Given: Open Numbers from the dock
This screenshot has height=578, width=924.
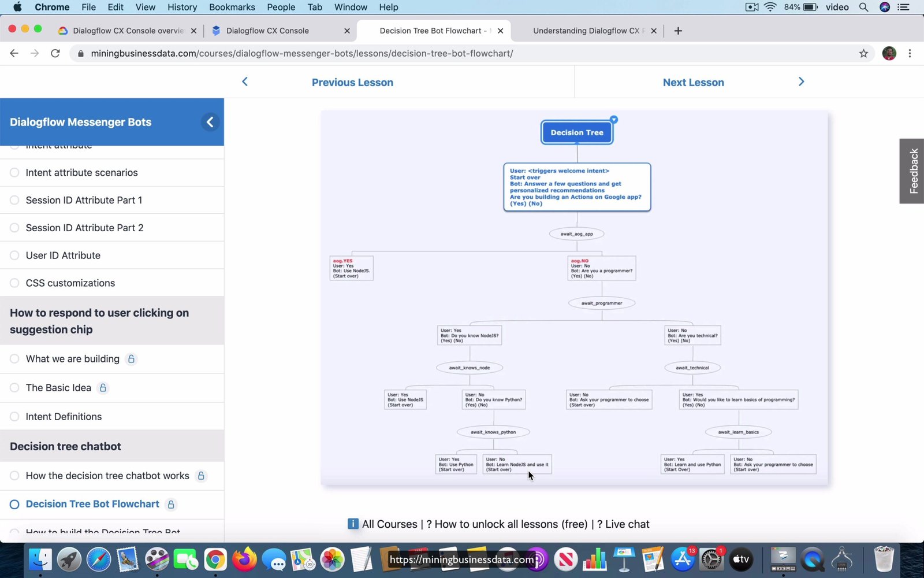Looking at the screenshot, I should pyautogui.click(x=595, y=559).
